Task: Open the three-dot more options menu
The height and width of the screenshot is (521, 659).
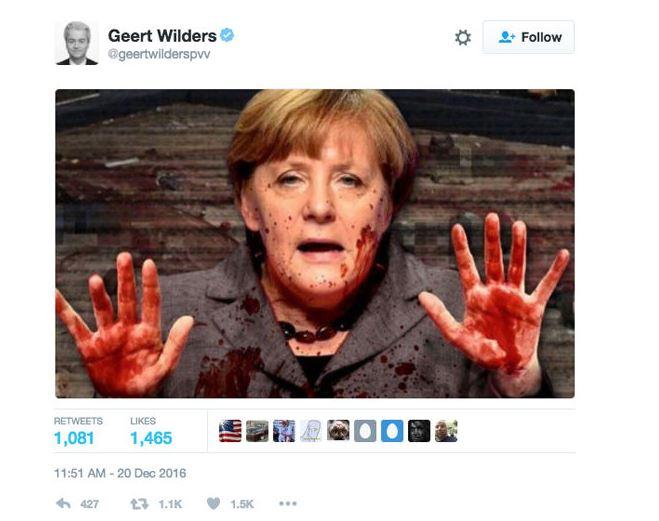Action: tap(288, 503)
